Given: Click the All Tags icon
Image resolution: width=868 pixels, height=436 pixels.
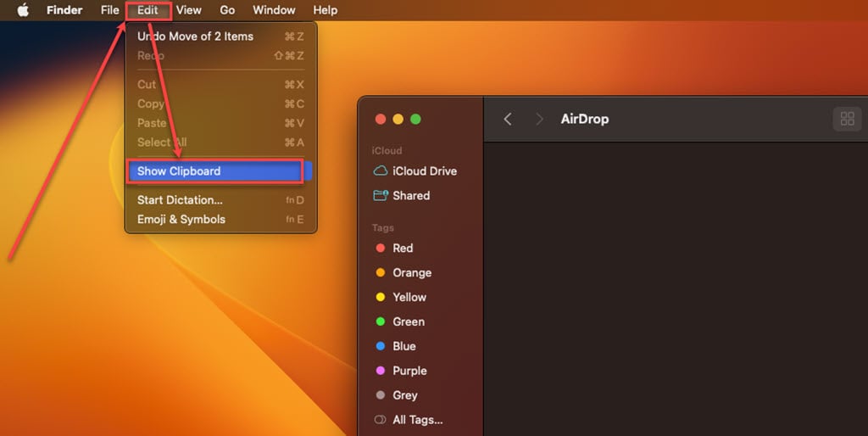Looking at the screenshot, I should pyautogui.click(x=380, y=420).
